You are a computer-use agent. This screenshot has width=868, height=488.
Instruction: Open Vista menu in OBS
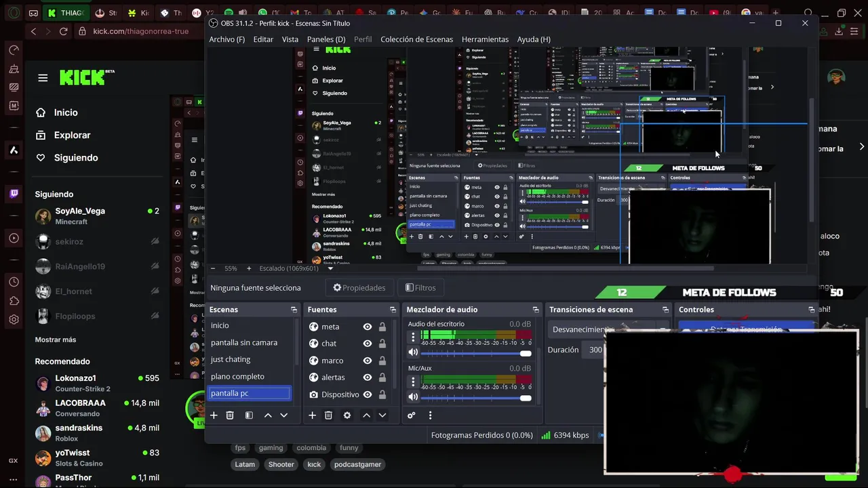(290, 39)
